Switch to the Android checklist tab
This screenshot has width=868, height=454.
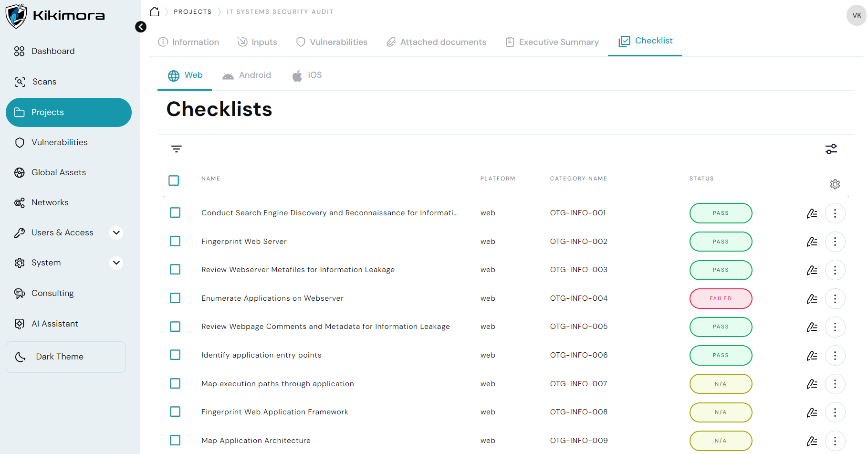click(x=247, y=75)
